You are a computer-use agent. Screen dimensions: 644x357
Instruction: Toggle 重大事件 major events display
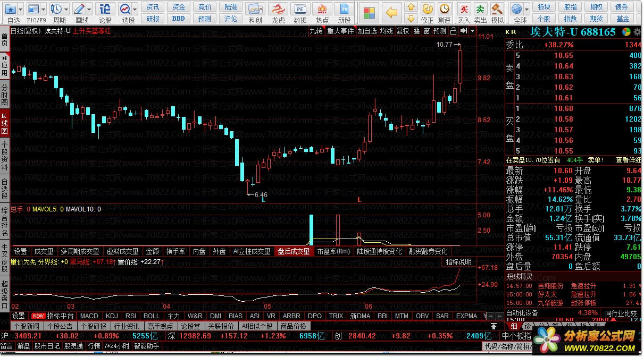[x=341, y=31]
